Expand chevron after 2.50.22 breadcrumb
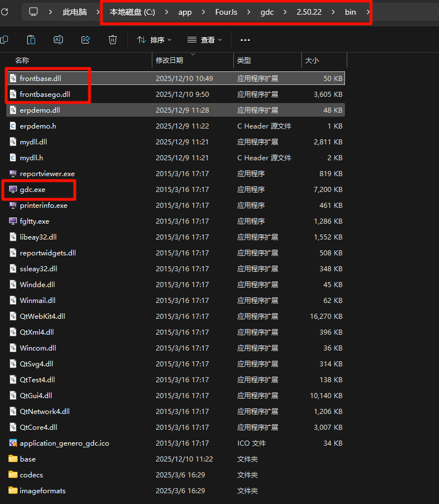 click(x=333, y=12)
